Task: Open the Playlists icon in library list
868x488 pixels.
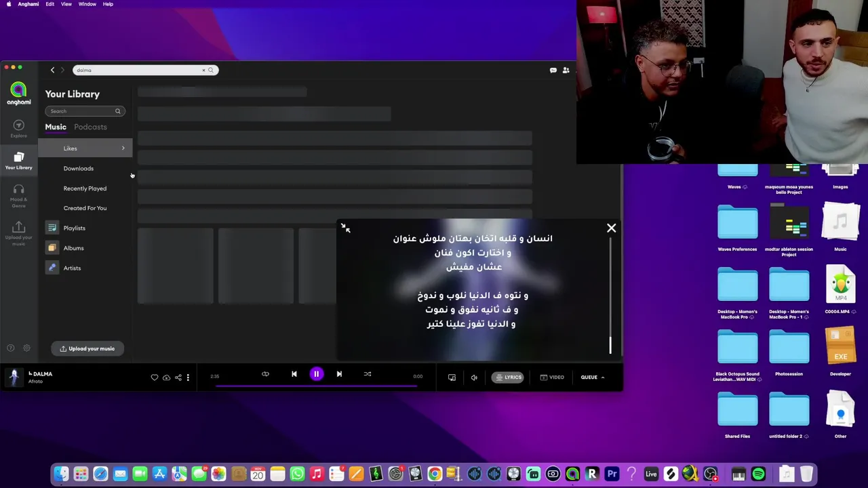Action: (52, 228)
